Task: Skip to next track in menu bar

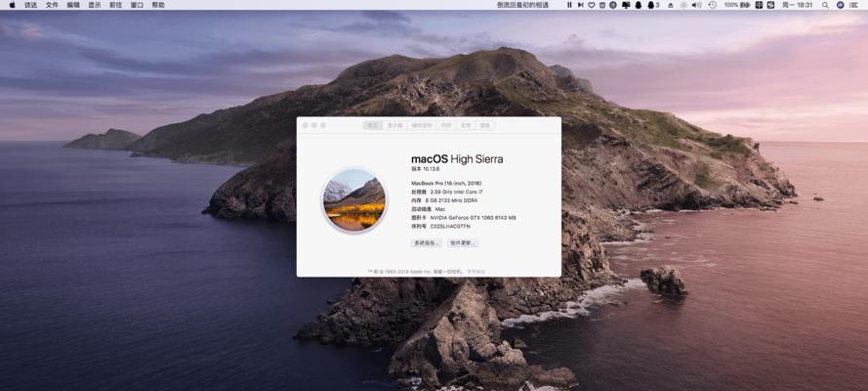Action: (580, 5)
